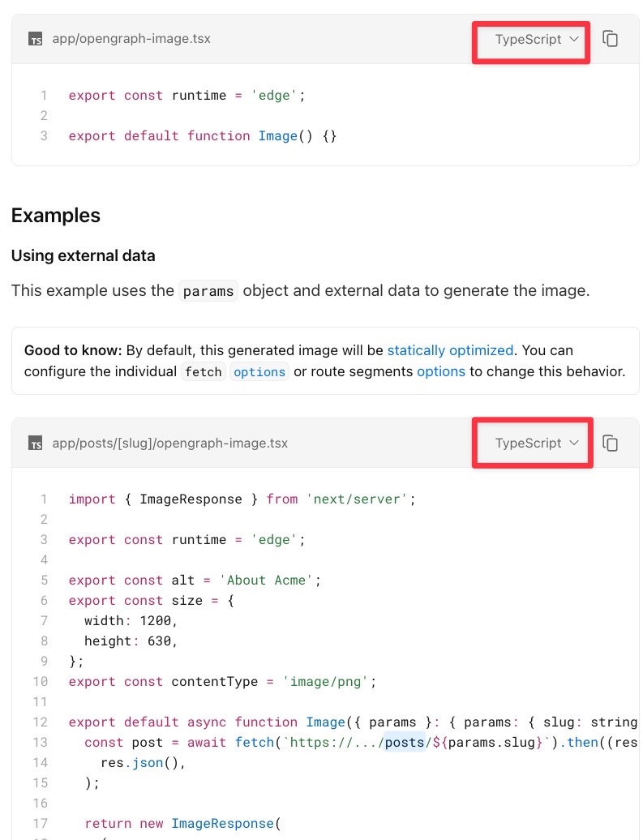Click the Using external data subheading
The height and width of the screenshot is (840, 643).
click(x=84, y=255)
